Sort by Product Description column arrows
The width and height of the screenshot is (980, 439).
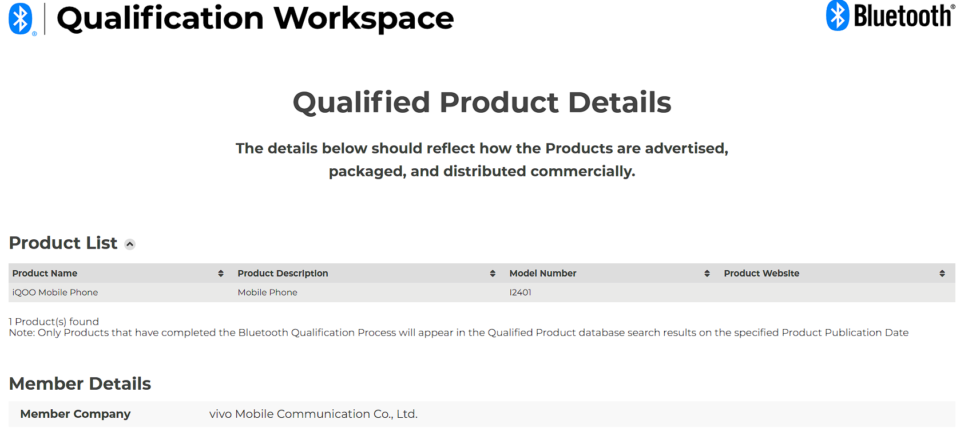tap(493, 274)
